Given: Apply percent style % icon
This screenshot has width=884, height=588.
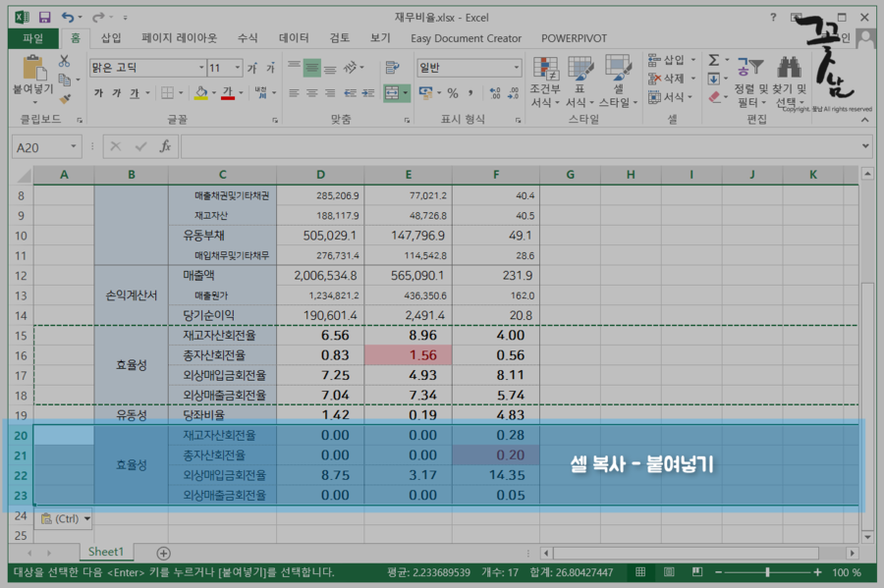Looking at the screenshot, I should tap(451, 93).
